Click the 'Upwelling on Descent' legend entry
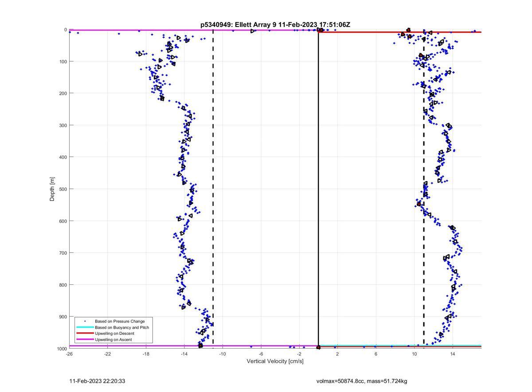Image resolution: width=532 pixels, height=392 pixels. [x=114, y=334]
